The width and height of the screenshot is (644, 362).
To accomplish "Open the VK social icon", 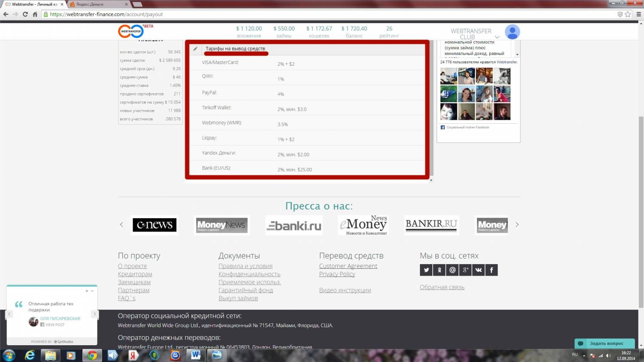I will pos(478,270).
